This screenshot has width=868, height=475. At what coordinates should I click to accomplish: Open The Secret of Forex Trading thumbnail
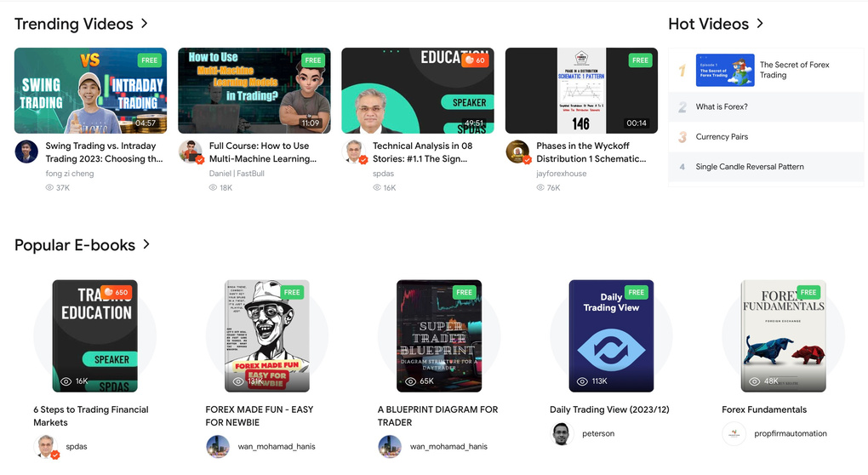725,70
